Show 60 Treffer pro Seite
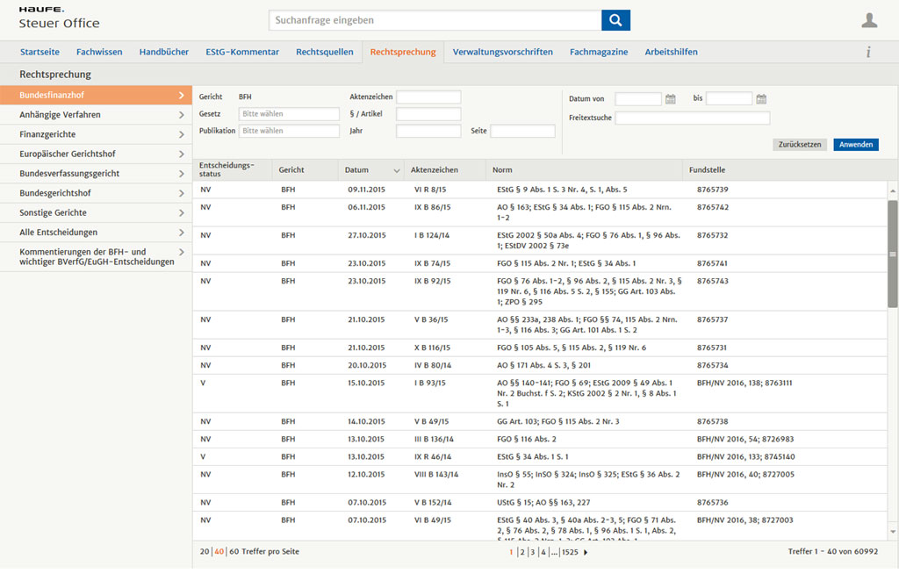899x588 pixels. coord(234,552)
